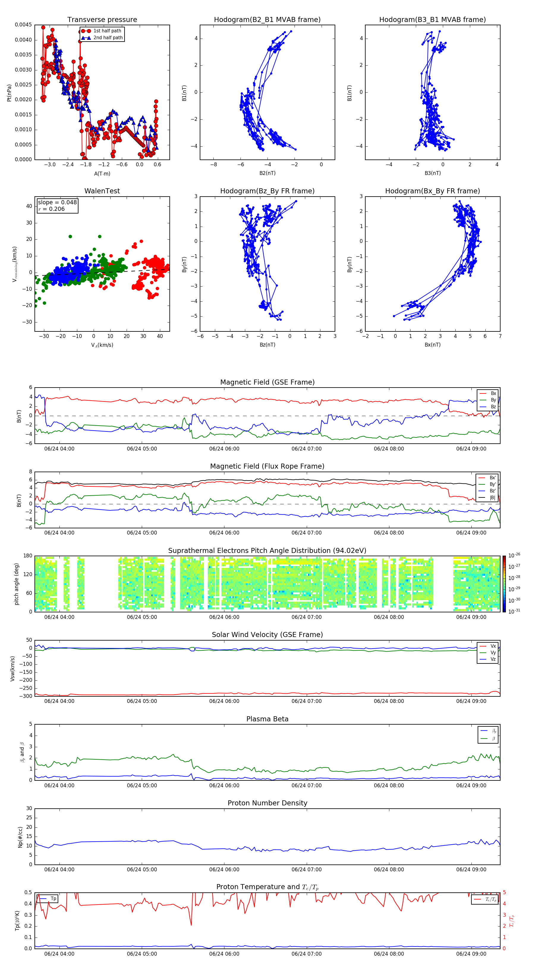Click the 'Pt(nPa)' axis label
This screenshot has height=980, width=535.
tap(9, 93)
